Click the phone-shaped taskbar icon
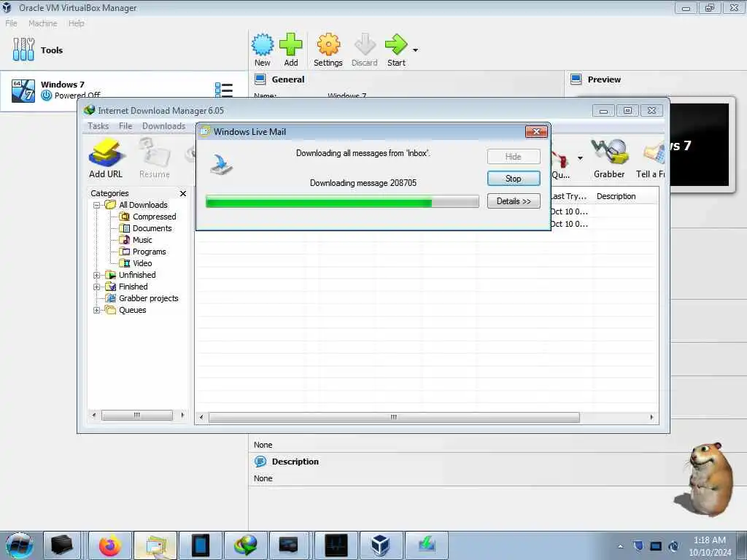 point(201,545)
